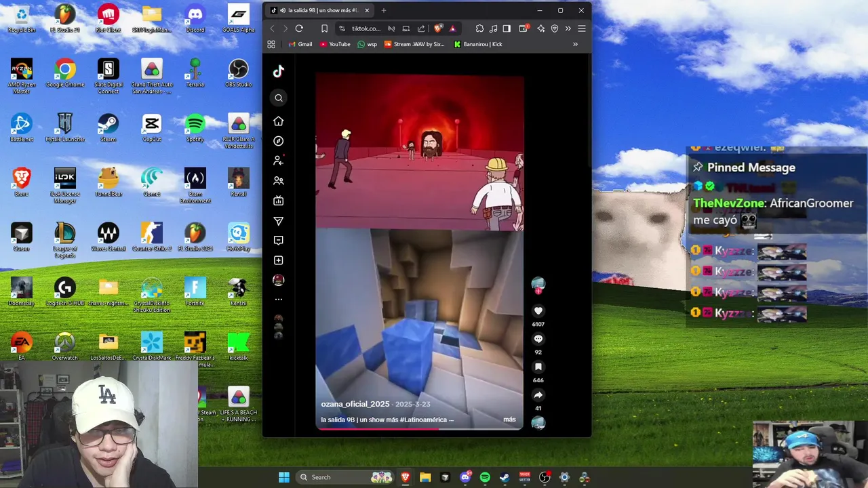Open Brave Leo AI sparkle icon
868x488 pixels.
point(540,28)
